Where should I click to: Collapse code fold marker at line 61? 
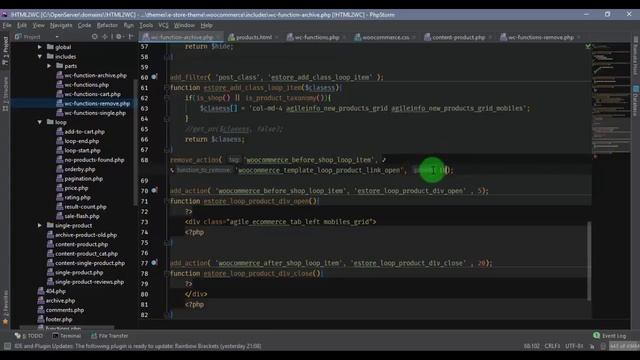[x=167, y=87]
